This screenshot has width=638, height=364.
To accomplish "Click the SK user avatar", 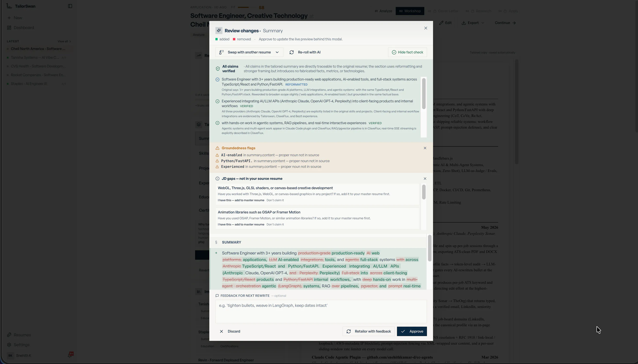I will 10,355.
